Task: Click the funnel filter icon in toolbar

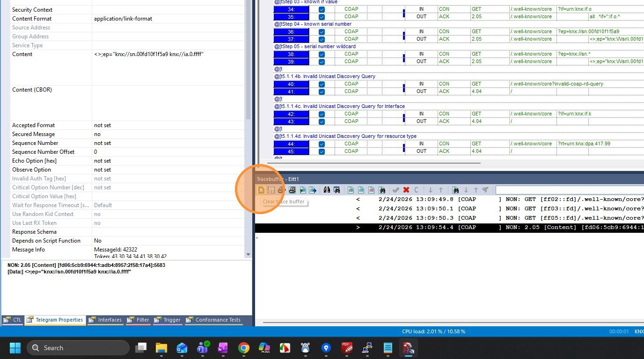Action: pyautogui.click(x=485, y=190)
